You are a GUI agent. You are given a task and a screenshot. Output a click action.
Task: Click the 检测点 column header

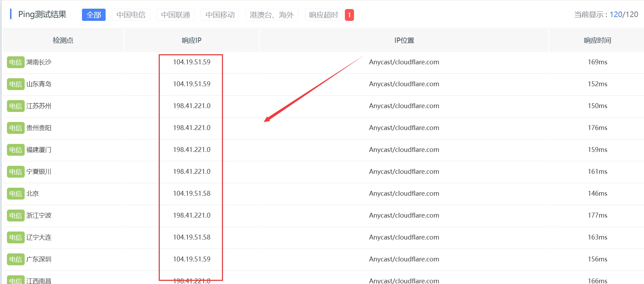point(63,40)
